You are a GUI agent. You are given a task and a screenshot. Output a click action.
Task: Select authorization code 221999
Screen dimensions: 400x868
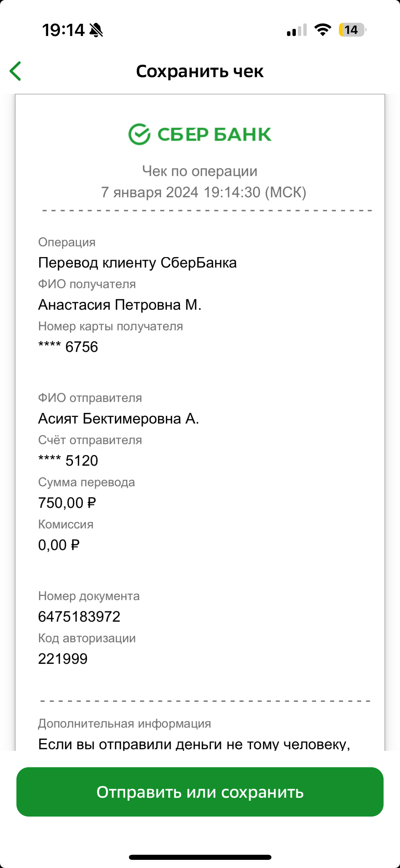point(63,658)
